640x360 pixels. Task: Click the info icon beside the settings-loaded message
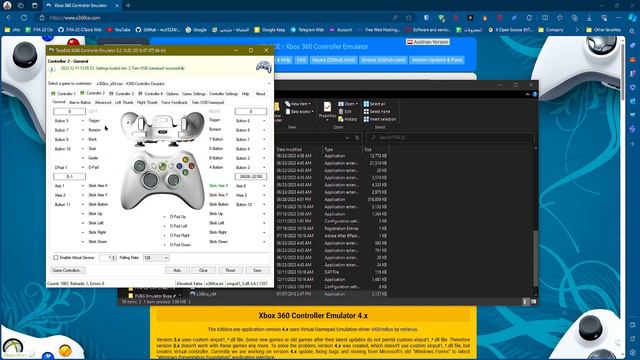[52, 69]
